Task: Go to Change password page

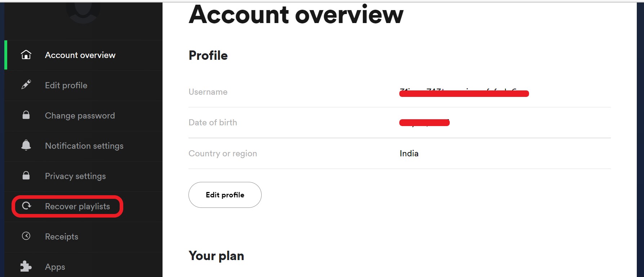Action: point(80,116)
